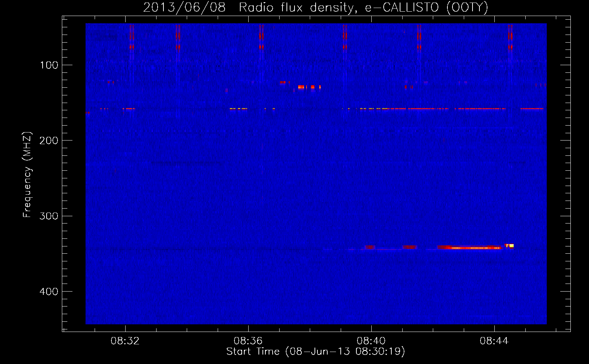The width and height of the screenshot is (589, 364).
Task: Click the 08:36 time tick label
Action: (248, 341)
